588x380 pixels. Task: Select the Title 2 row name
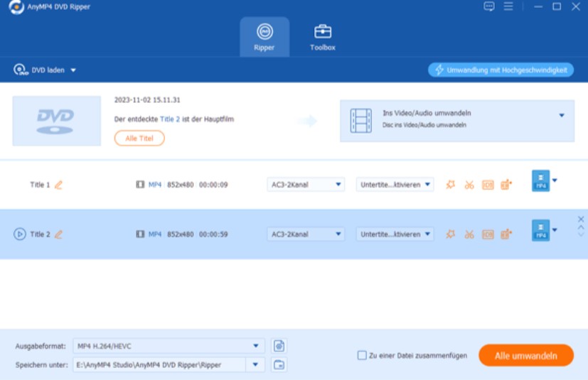click(40, 234)
